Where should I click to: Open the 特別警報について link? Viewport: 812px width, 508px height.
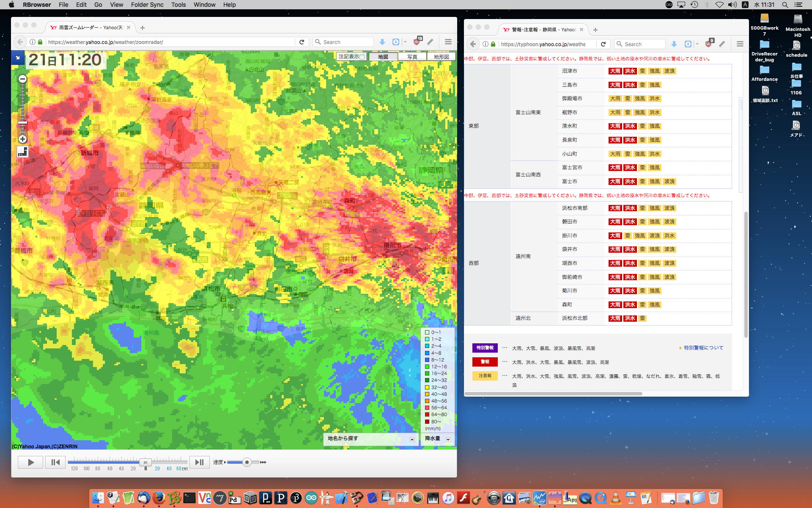(x=703, y=348)
